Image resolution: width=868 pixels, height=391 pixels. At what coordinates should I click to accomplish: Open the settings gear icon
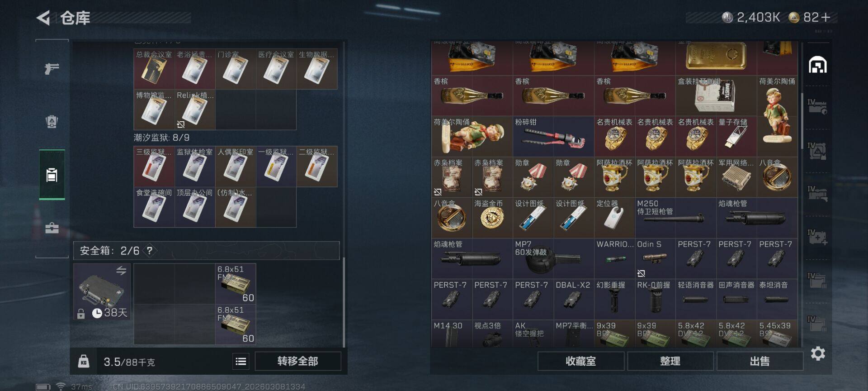tap(818, 353)
